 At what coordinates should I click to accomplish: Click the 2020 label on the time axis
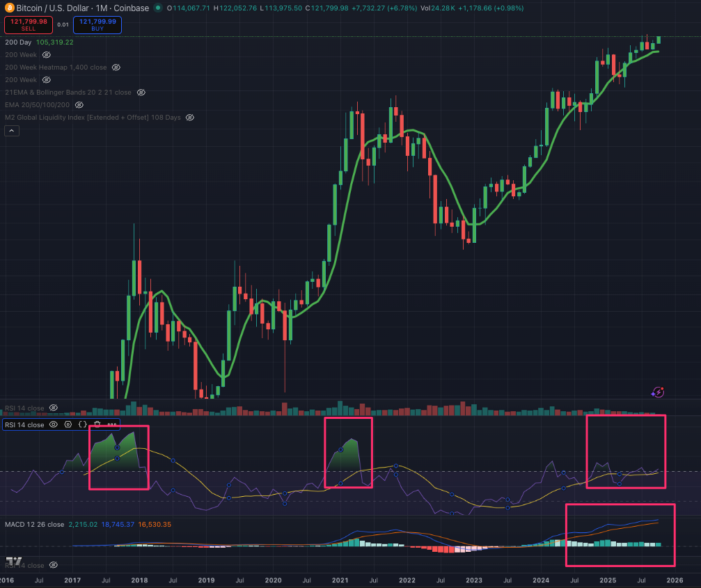(273, 580)
